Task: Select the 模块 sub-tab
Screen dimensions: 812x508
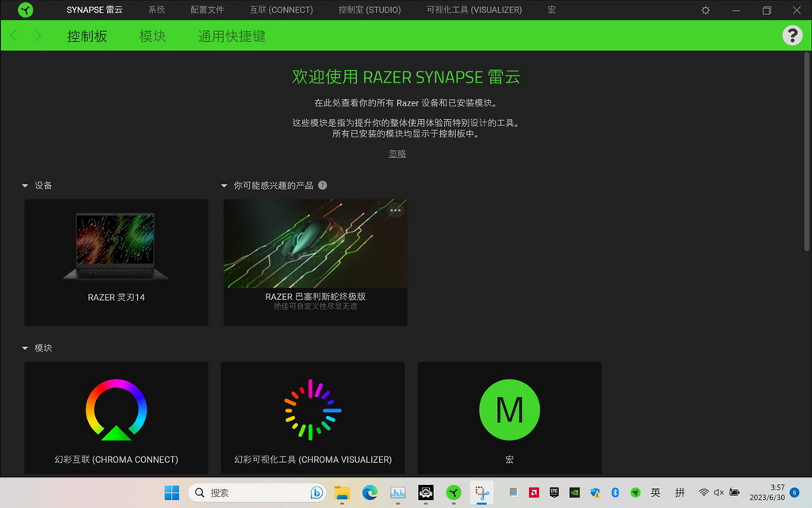Action: pyautogui.click(x=152, y=37)
